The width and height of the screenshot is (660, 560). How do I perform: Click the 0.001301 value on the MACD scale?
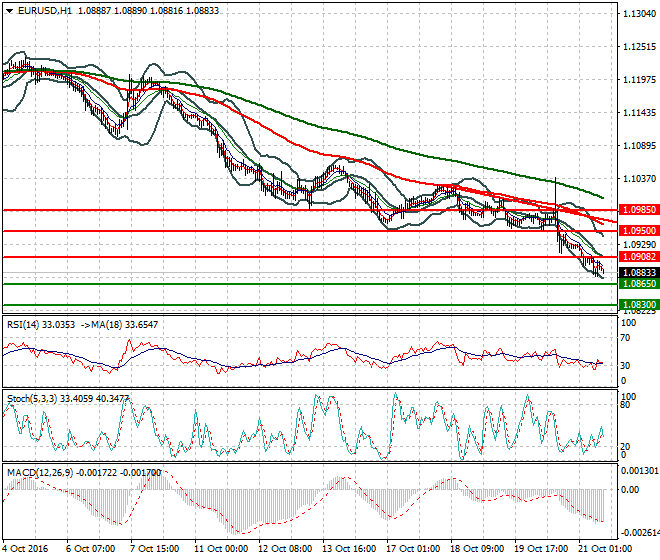640,470
